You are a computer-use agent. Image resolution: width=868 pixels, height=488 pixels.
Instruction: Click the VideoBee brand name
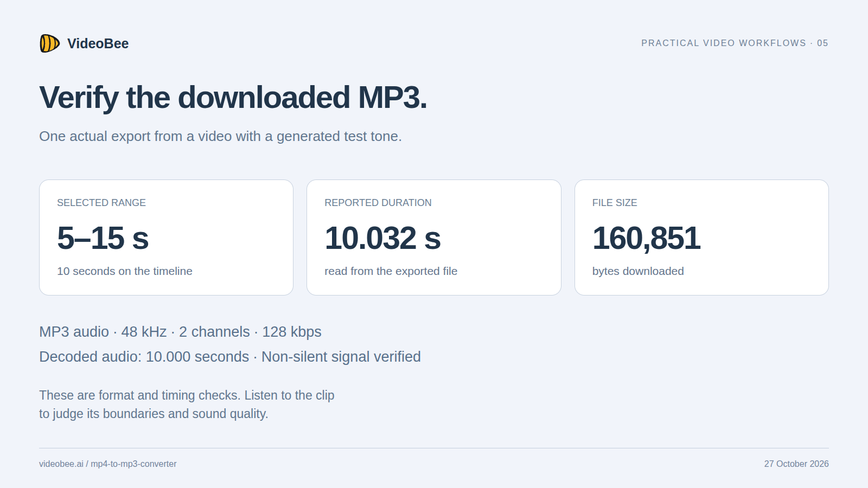pos(98,43)
